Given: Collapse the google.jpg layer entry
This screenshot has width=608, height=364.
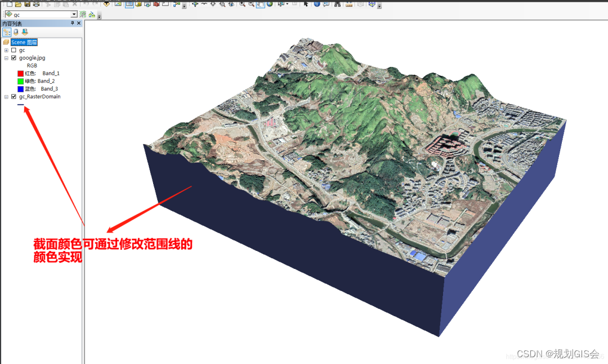Looking at the screenshot, I should (x=5, y=57).
